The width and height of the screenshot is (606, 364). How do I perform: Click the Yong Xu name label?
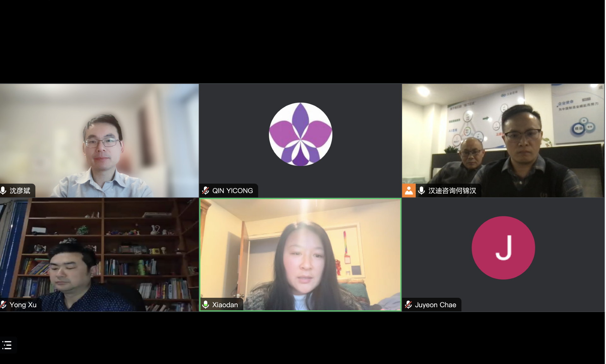[23, 305]
